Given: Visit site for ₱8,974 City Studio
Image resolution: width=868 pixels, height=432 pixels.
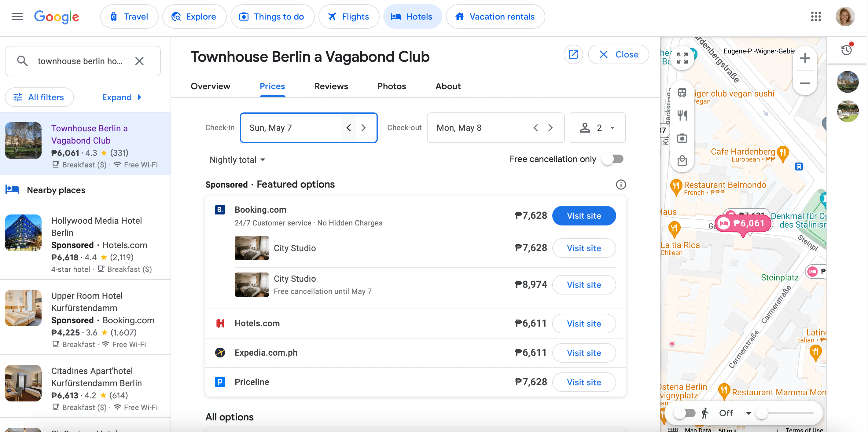Looking at the screenshot, I should (x=584, y=285).
